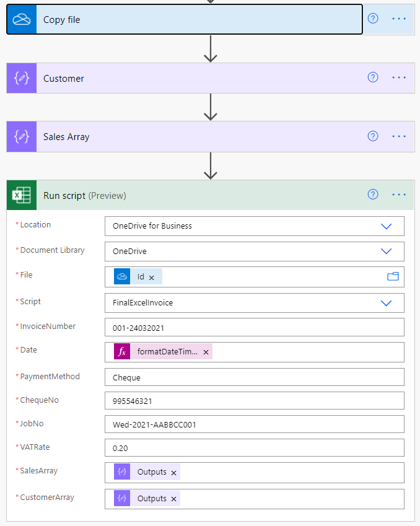Remove the formatDateTime expression from Date field

pyautogui.click(x=206, y=352)
